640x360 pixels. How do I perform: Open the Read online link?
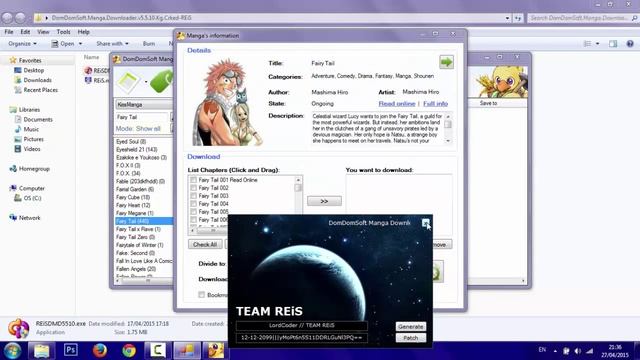397,104
